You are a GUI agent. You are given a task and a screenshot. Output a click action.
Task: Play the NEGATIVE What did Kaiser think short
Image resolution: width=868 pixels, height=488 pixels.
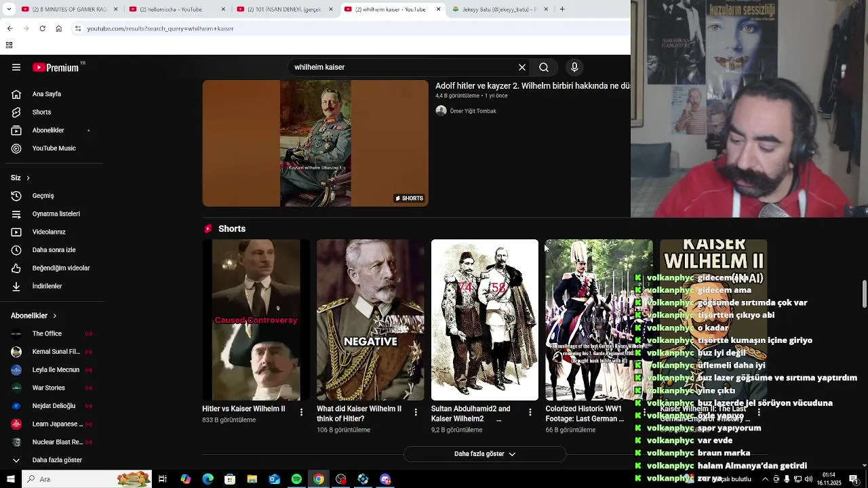coord(370,320)
